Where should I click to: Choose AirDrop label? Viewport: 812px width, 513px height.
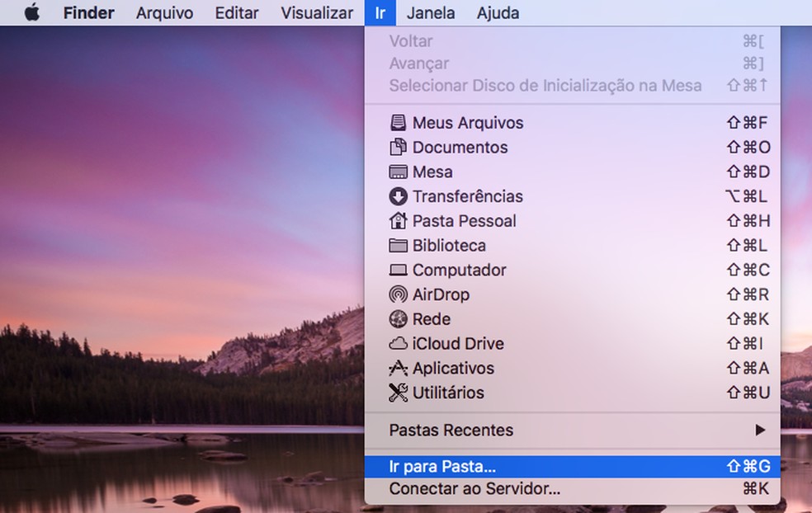[x=441, y=294]
